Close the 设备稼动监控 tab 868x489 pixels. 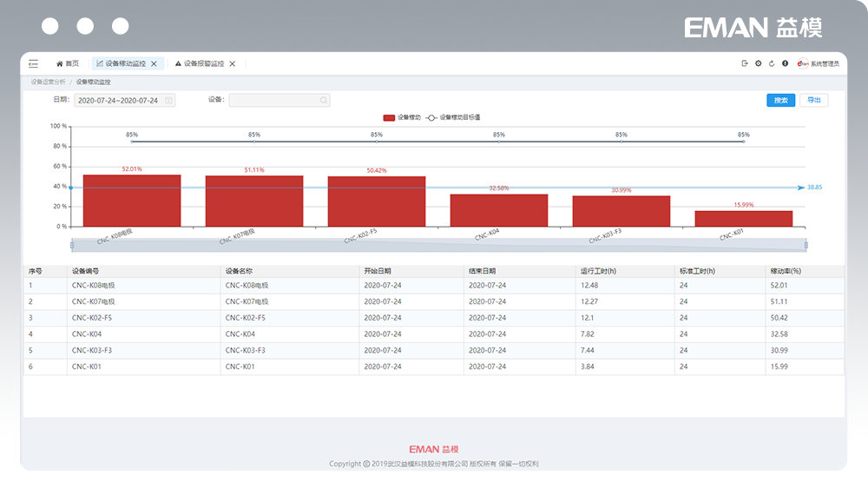click(155, 63)
